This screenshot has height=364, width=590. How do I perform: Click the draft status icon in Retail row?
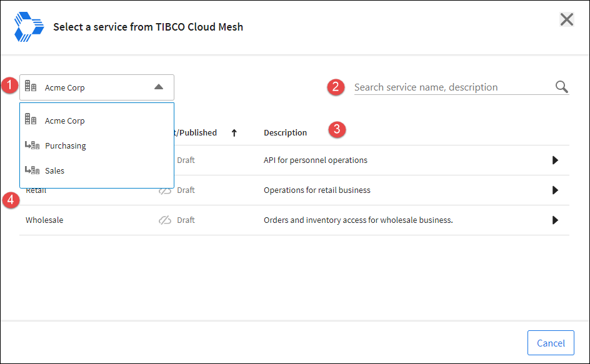pos(165,190)
